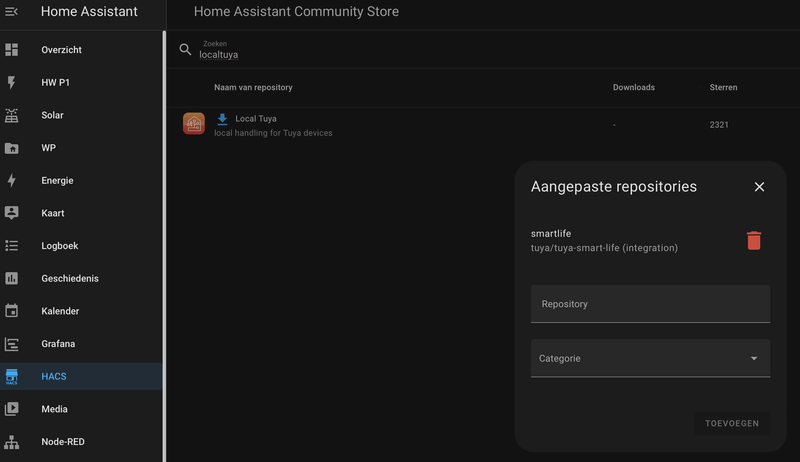Click the Logboek list icon

click(x=11, y=246)
